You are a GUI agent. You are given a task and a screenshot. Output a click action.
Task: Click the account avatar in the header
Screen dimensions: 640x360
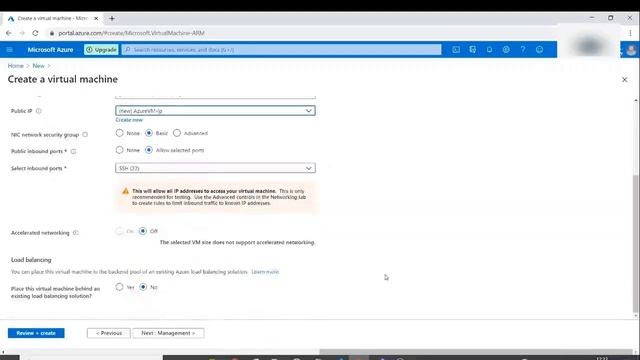click(x=631, y=50)
